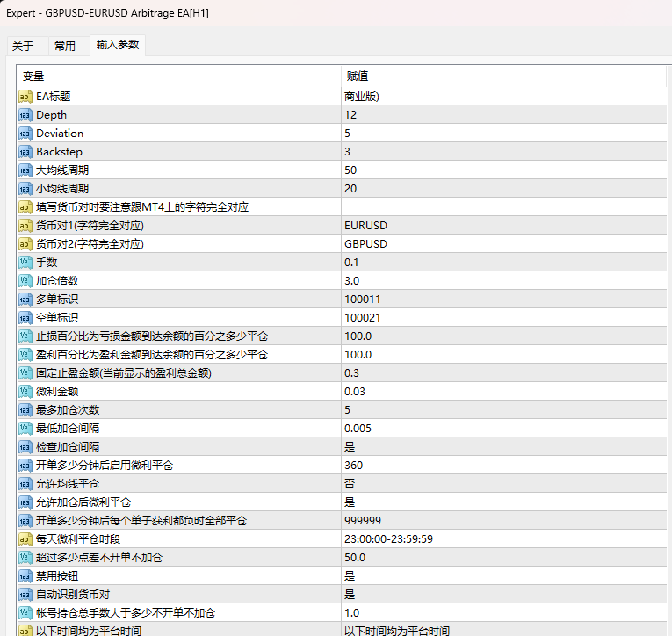The image size is (672, 636).
Task: Edit the EA标题 value 商业版)
Action: (x=504, y=97)
